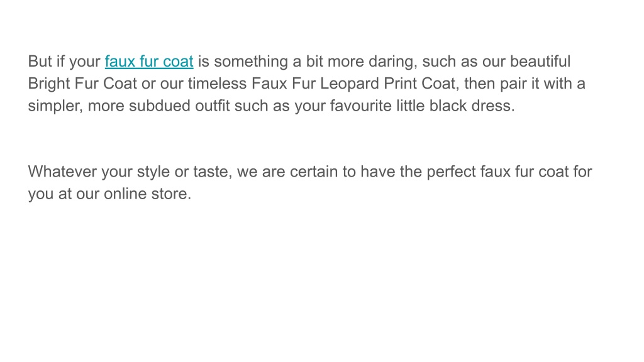The width and height of the screenshot is (644, 362).
Task: Click the word 'favourite'
Action: coord(361,106)
